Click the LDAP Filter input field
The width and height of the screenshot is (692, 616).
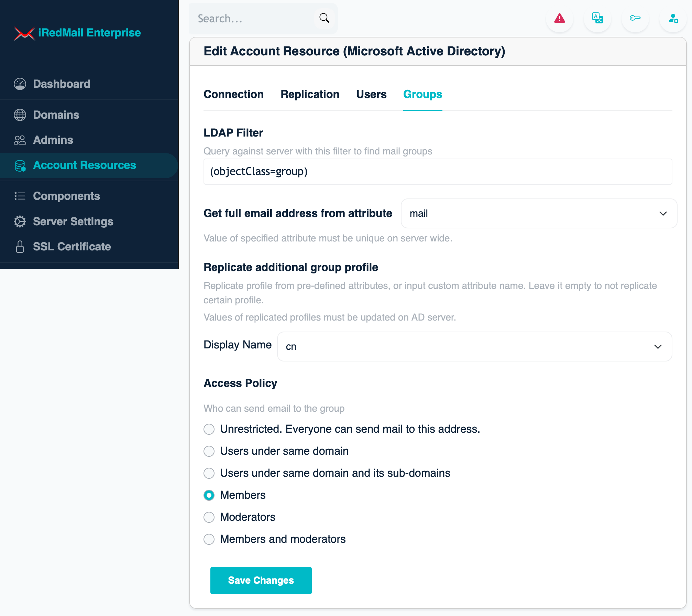click(x=438, y=172)
